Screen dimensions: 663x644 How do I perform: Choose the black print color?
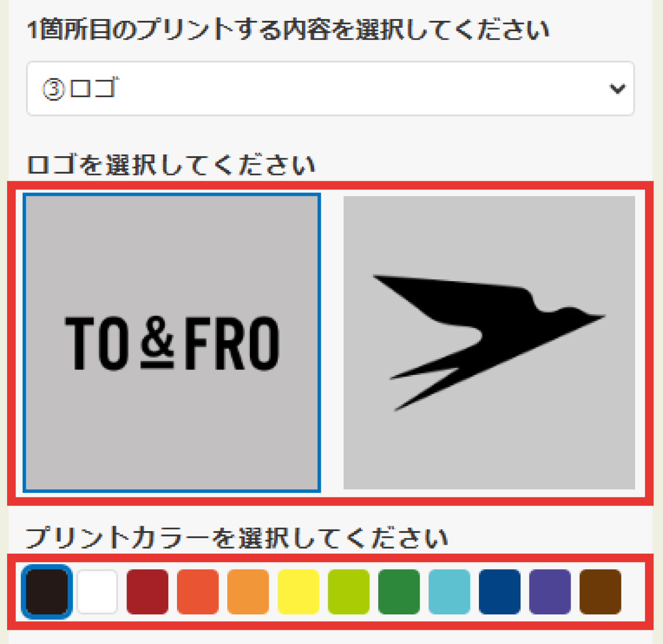coord(47,592)
